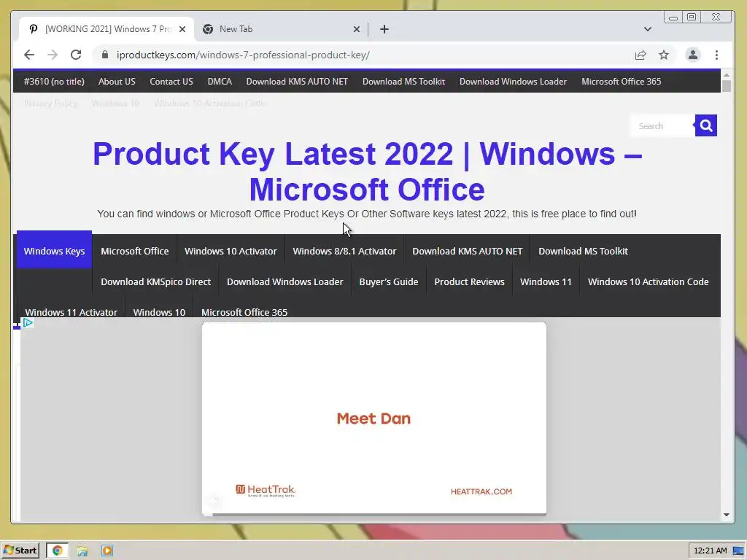
Task: Click the taskbar clock showing 12:21 AM
Action: (x=711, y=551)
